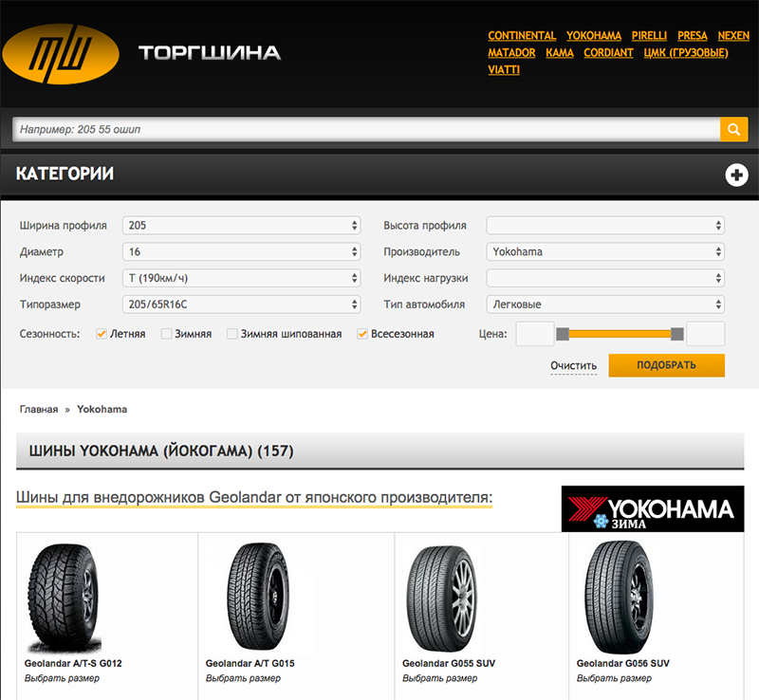The width and height of the screenshot is (759, 700).
Task: Open the Geolandar G055 SUV tire image
Action: click(x=441, y=599)
